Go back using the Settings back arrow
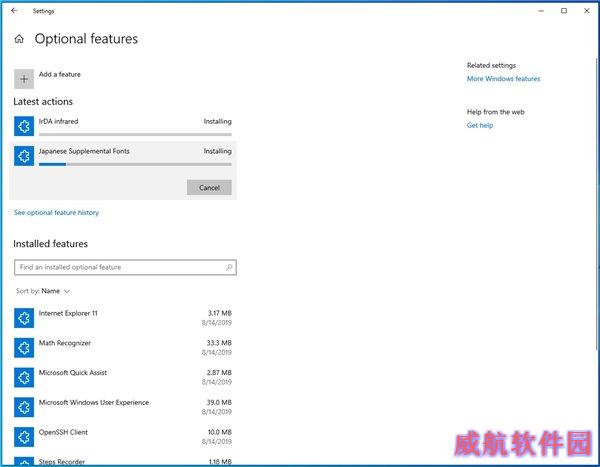Screen dimensions: 600x467 [x=14, y=11]
